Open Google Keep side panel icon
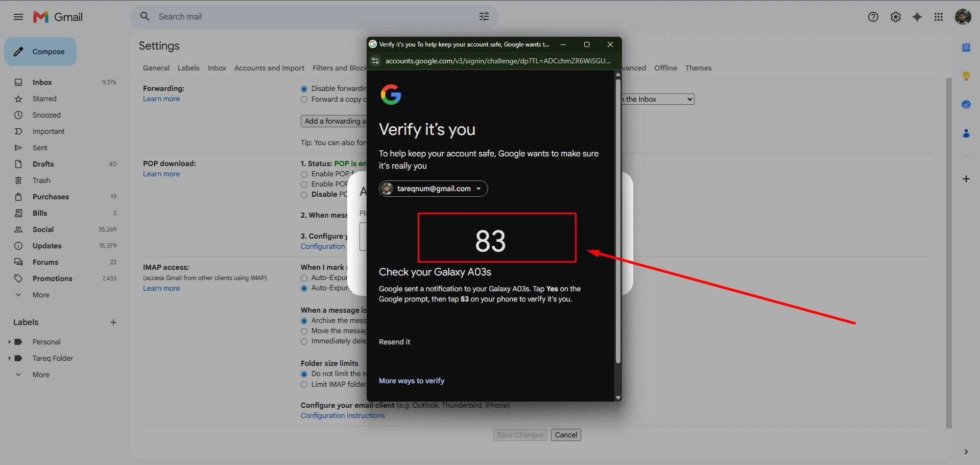The image size is (980, 465). coord(966,76)
